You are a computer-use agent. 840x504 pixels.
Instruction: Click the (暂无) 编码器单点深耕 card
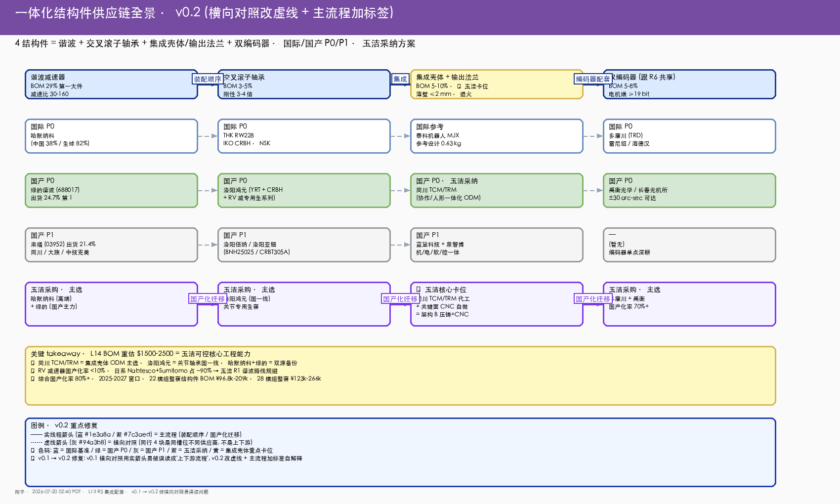tap(689, 245)
